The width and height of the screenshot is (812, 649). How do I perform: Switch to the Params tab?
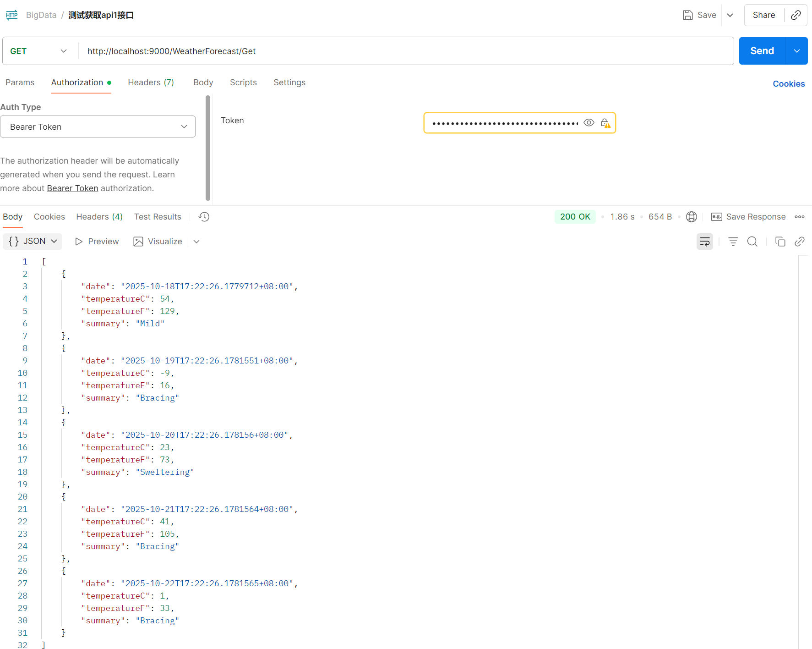click(x=20, y=82)
